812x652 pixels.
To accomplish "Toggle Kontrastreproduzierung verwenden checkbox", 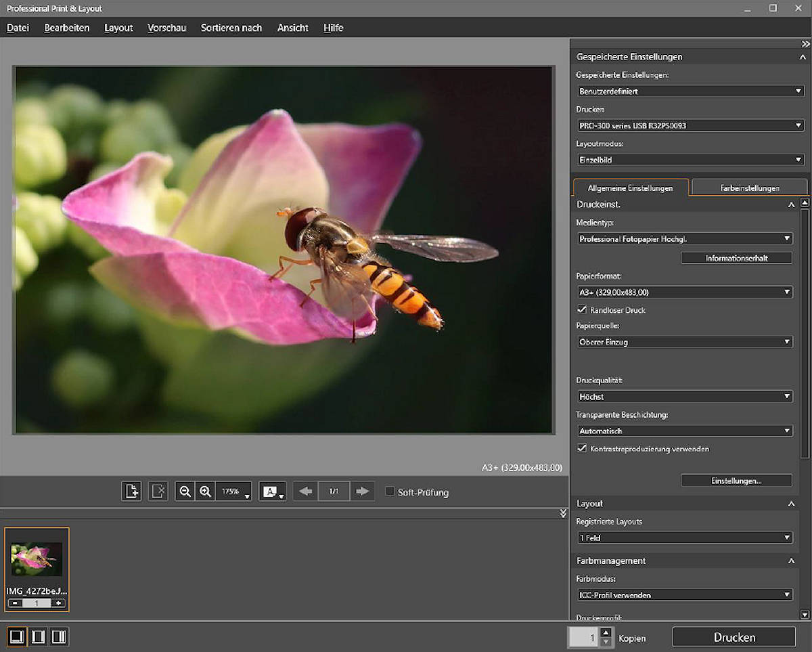I will pos(581,448).
